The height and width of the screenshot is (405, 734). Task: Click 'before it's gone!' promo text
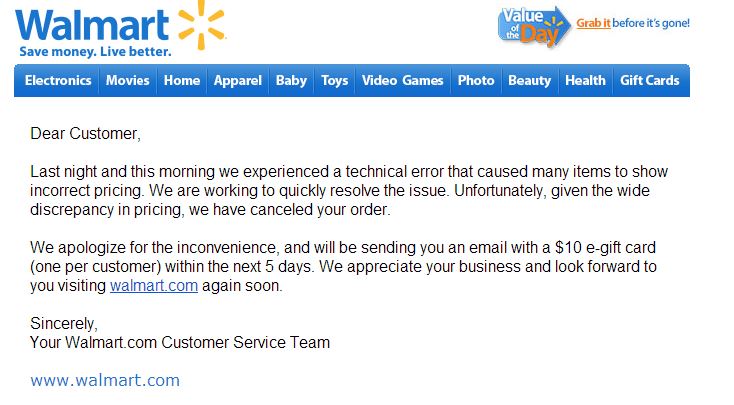point(651,23)
